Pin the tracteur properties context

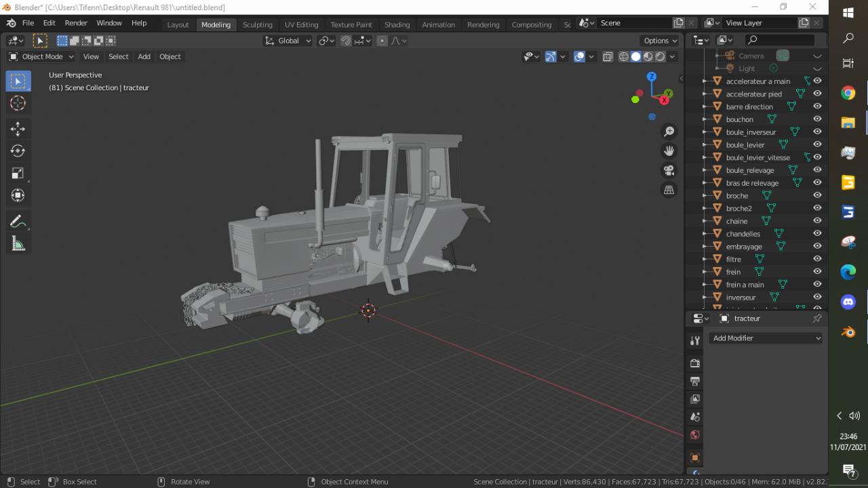817,319
